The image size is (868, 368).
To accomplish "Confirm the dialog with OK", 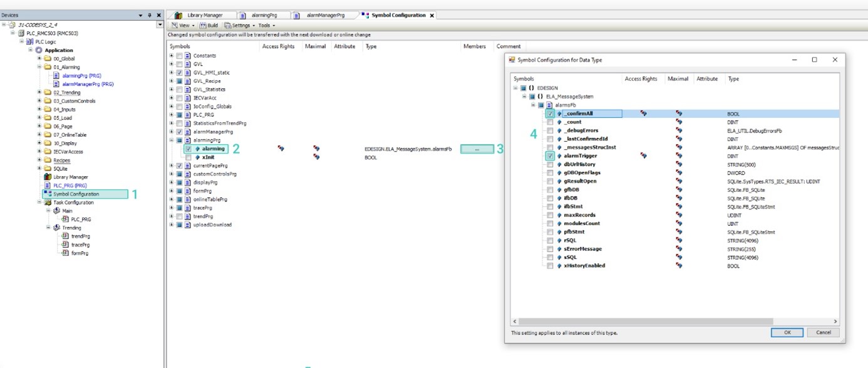I will click(787, 332).
